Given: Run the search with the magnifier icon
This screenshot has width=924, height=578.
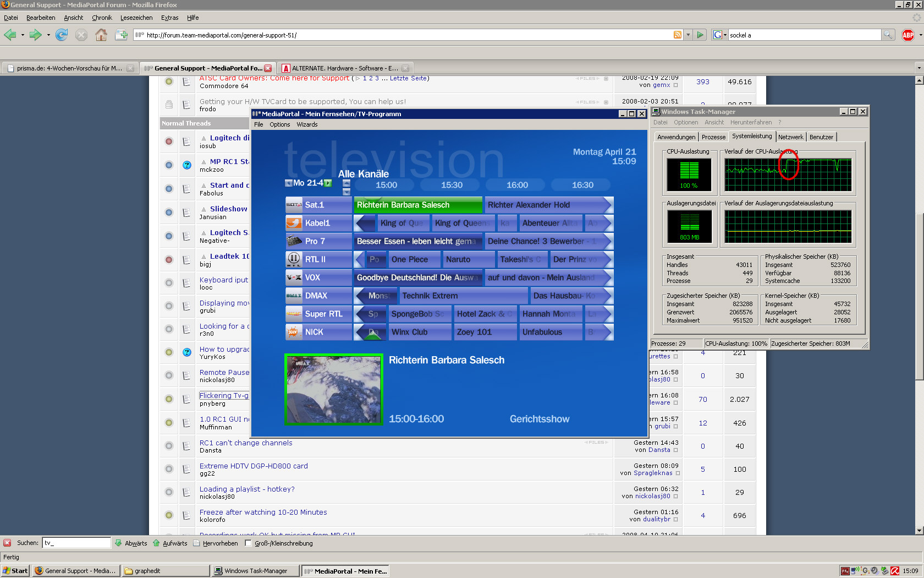Looking at the screenshot, I should 888,35.
